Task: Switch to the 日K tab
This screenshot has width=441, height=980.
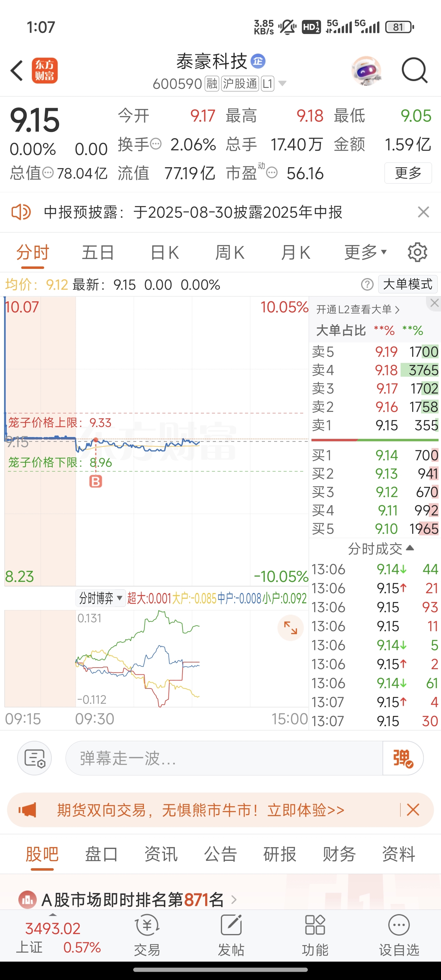Action: (x=164, y=252)
